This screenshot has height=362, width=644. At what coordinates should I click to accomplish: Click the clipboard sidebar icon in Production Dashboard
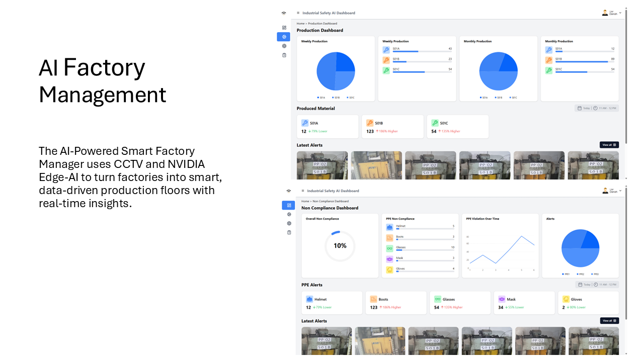coord(284,55)
